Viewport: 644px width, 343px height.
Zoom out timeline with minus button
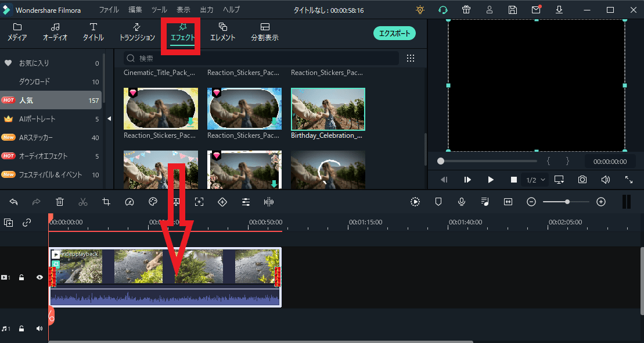[531, 202]
